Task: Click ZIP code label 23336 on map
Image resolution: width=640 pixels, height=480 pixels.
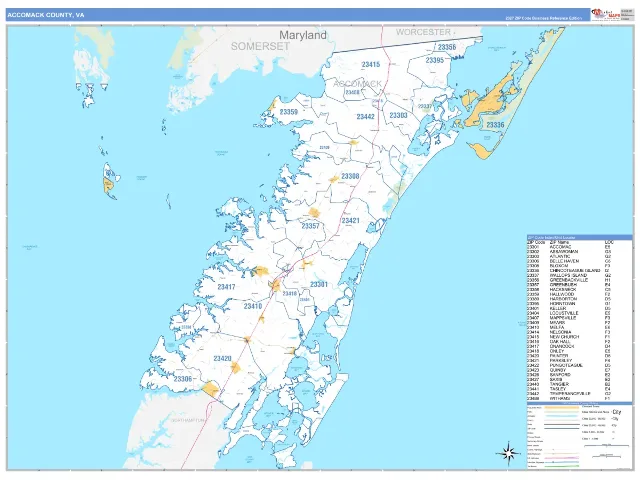Action: coord(495,125)
